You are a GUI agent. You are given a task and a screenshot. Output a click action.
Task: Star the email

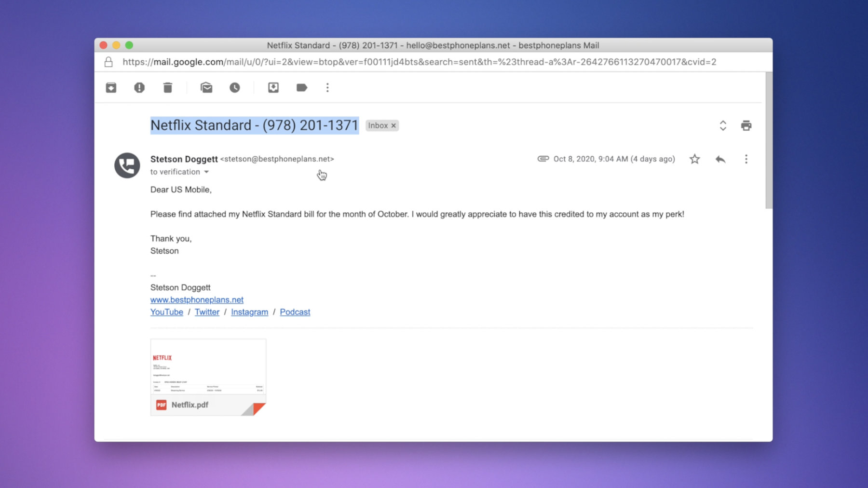[694, 159]
